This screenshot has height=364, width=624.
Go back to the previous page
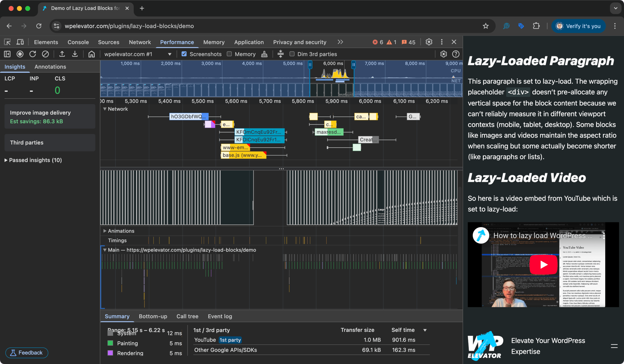point(9,26)
